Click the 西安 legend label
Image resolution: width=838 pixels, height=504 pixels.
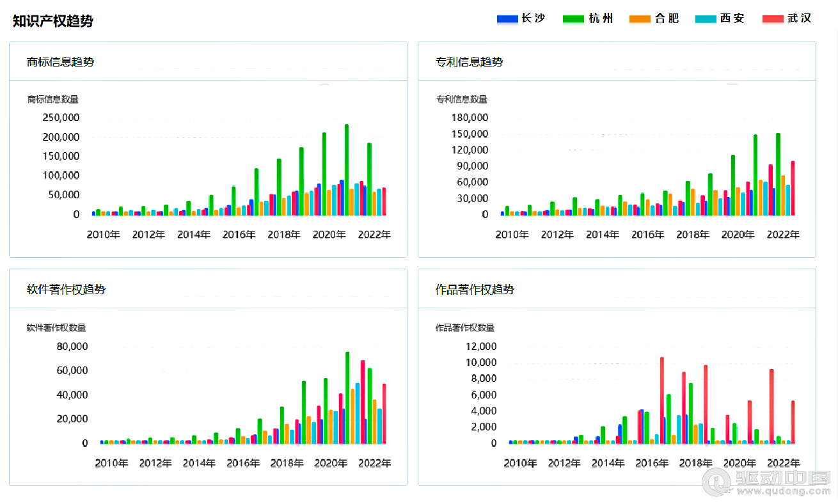pos(733,19)
